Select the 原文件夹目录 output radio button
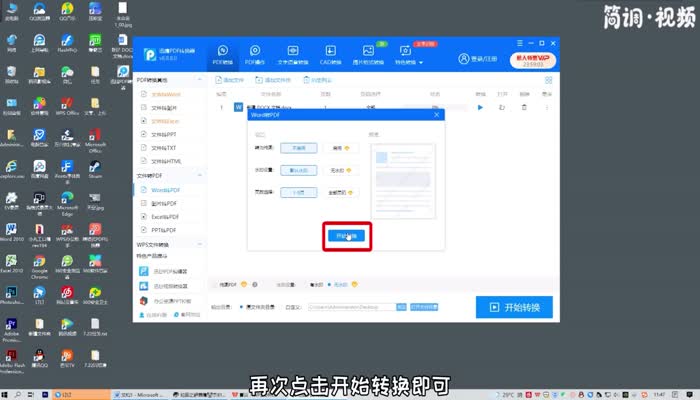The image size is (700, 400). (240, 308)
